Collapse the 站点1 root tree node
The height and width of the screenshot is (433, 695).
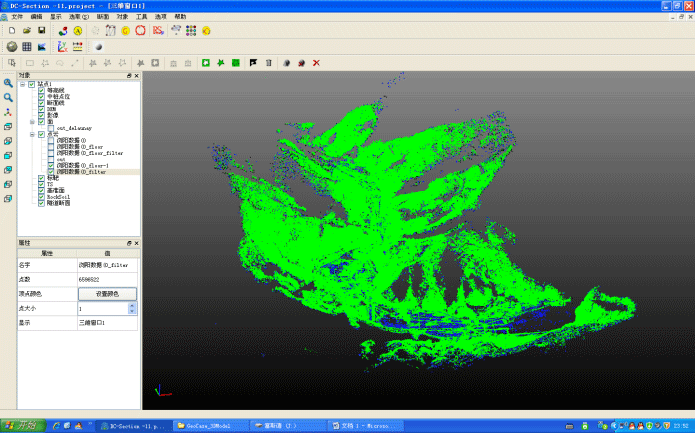point(22,84)
